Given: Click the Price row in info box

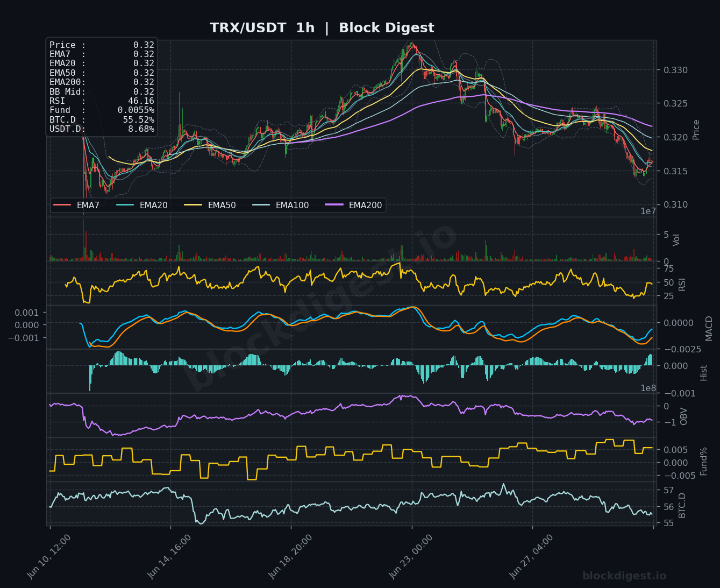Looking at the screenshot, I should (102, 45).
